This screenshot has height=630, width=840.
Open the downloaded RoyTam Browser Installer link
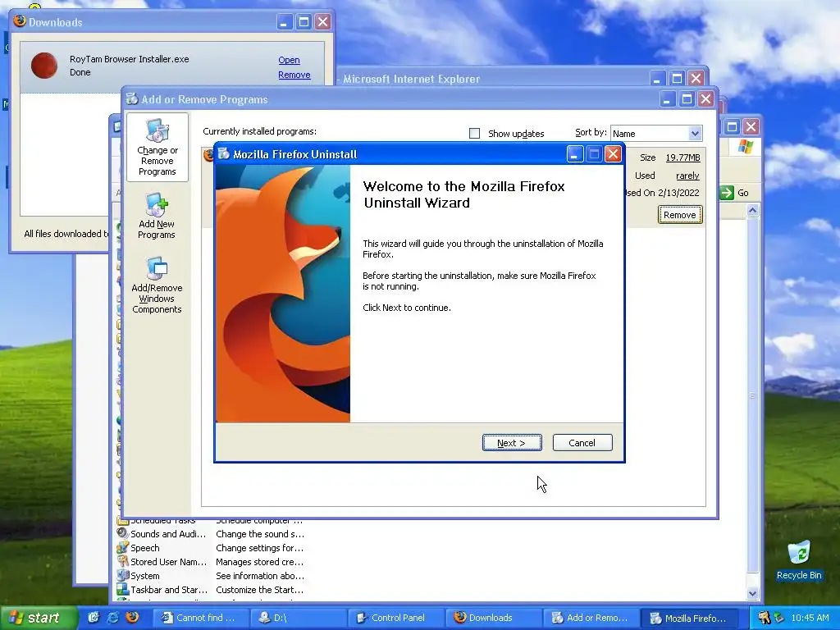pyautogui.click(x=289, y=60)
